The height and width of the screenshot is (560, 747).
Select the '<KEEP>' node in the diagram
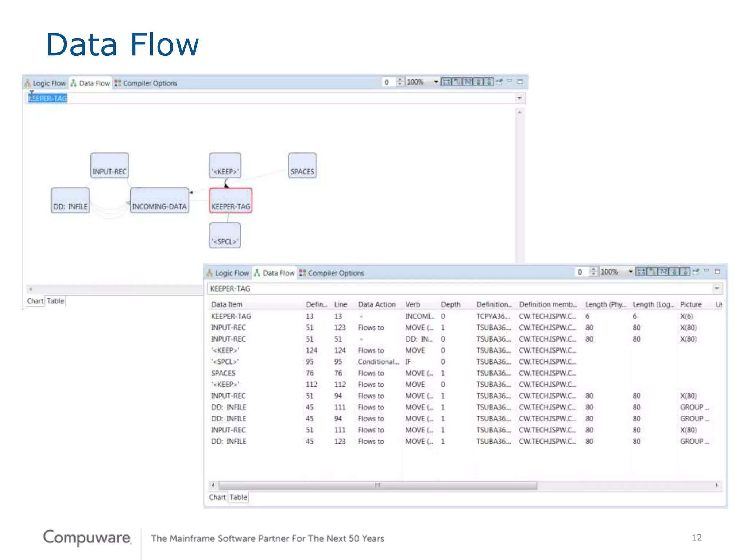(x=225, y=166)
